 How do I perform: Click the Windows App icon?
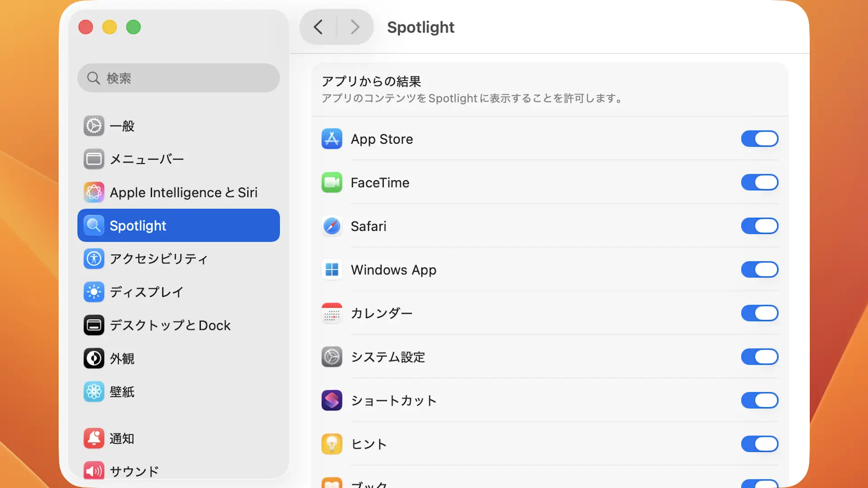click(x=331, y=270)
